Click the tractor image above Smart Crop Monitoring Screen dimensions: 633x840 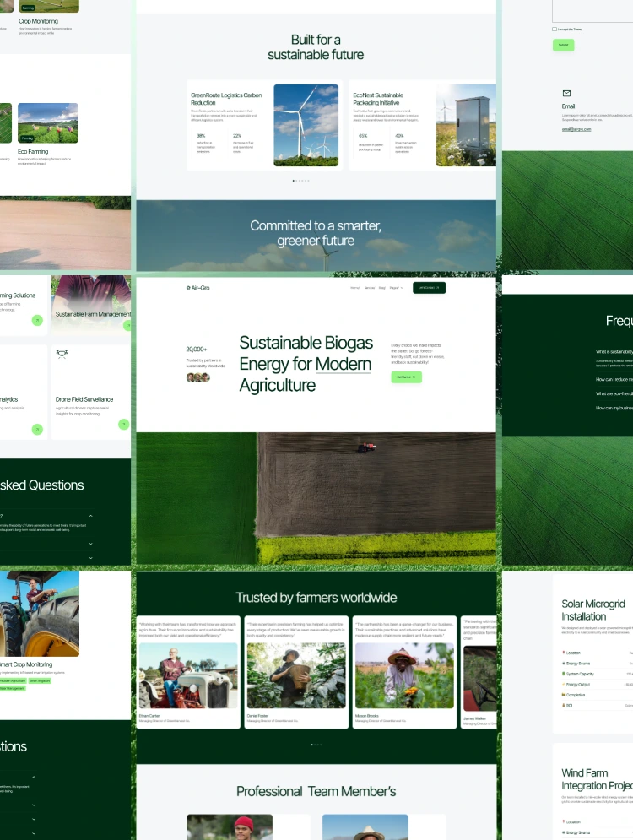40,614
